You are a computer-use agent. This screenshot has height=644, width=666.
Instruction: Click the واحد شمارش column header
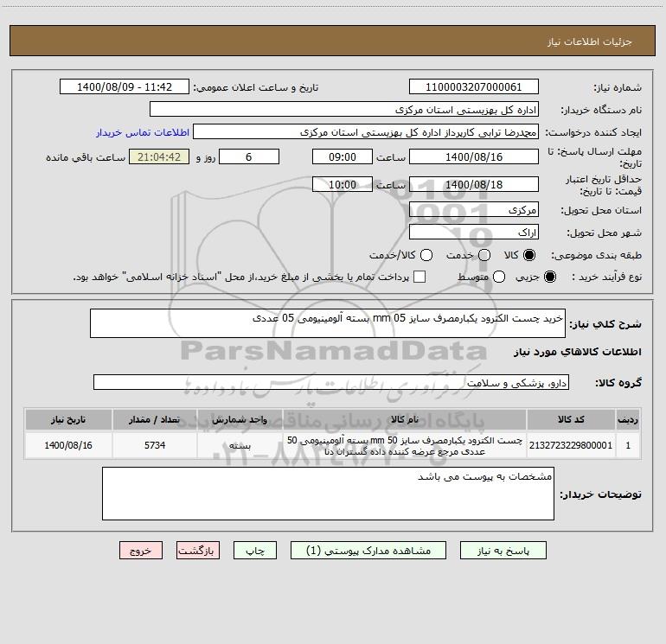[x=240, y=419]
